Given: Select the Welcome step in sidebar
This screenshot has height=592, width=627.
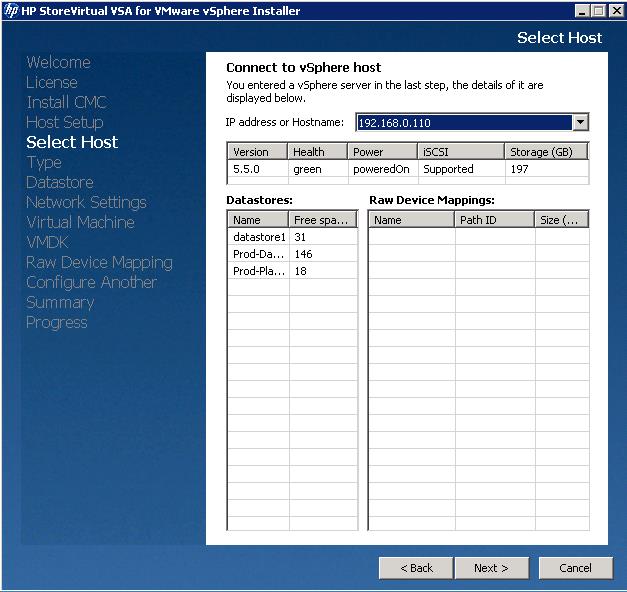Looking at the screenshot, I should coord(58,62).
